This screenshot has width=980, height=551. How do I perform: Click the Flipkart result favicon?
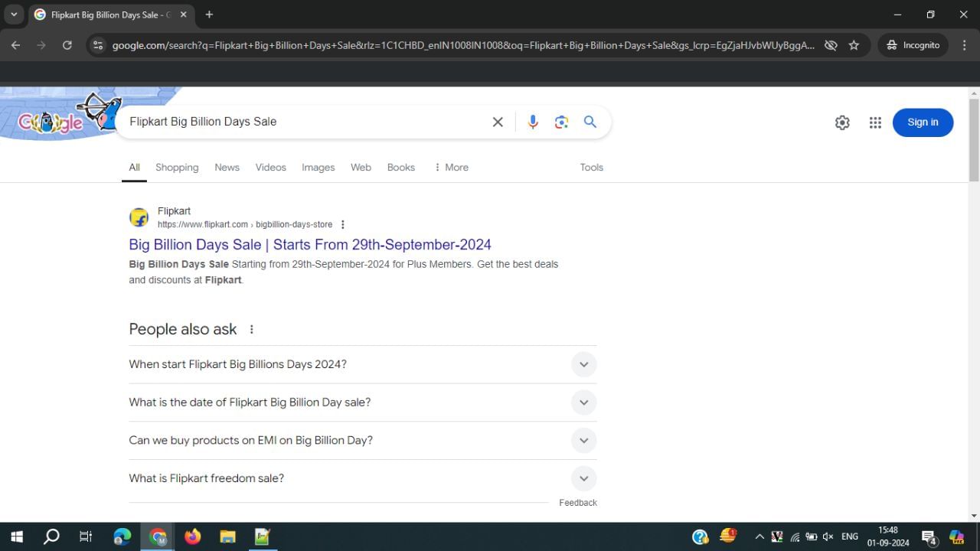pos(139,217)
